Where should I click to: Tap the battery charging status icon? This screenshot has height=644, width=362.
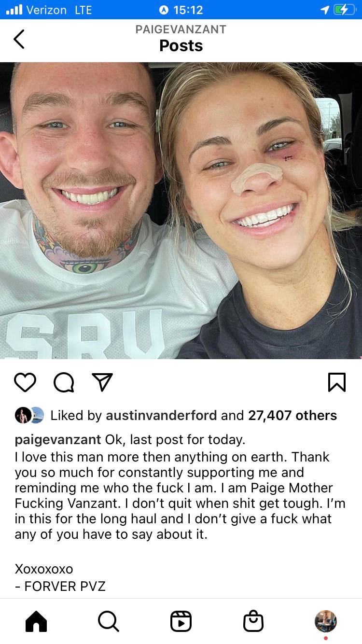tap(345, 10)
